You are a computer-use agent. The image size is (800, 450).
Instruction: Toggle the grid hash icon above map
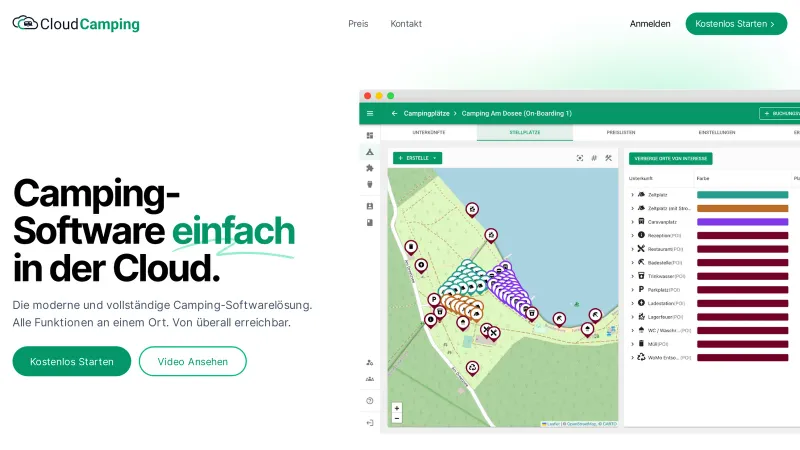(593, 158)
